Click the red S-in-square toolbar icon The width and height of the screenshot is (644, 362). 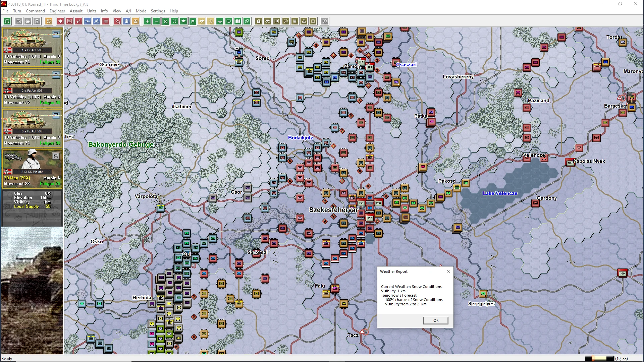tap(69, 21)
